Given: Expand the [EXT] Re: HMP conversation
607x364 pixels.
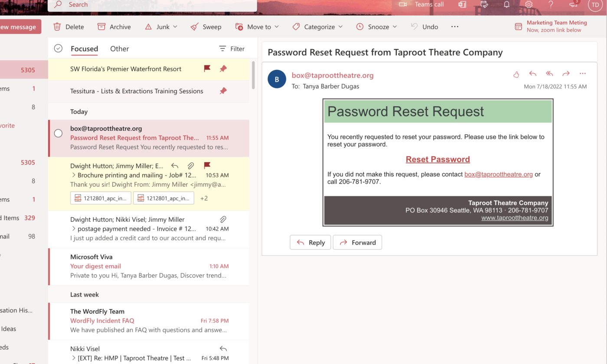Looking at the screenshot, I should 74,358.
